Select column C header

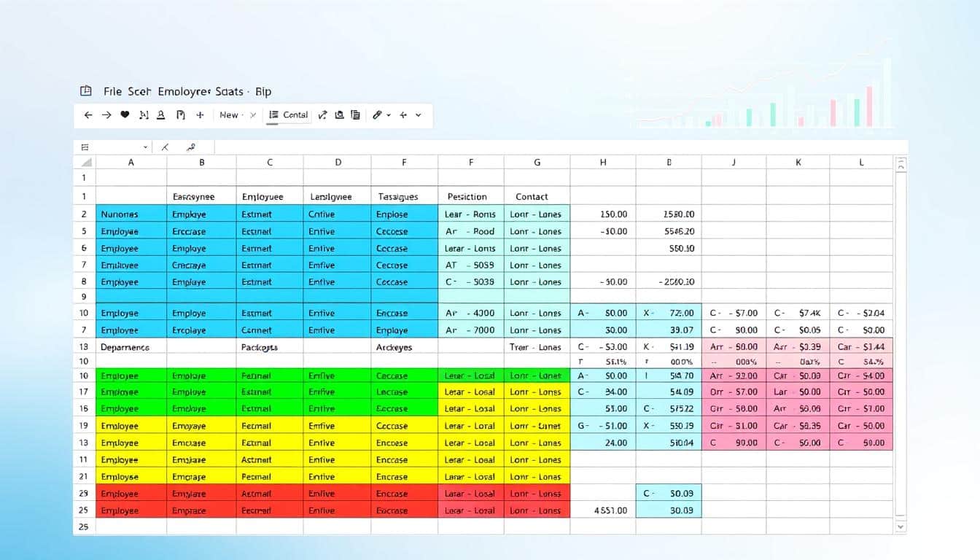(x=270, y=163)
